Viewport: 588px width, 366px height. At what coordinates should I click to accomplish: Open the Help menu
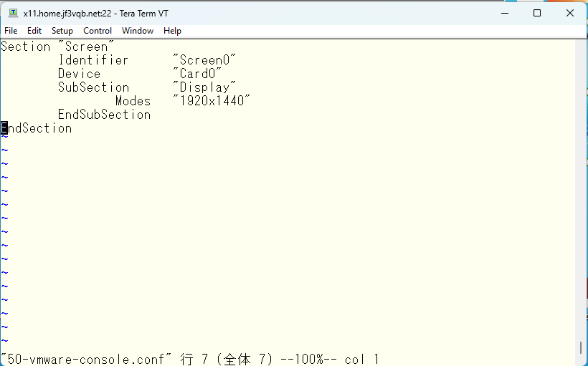coord(172,31)
